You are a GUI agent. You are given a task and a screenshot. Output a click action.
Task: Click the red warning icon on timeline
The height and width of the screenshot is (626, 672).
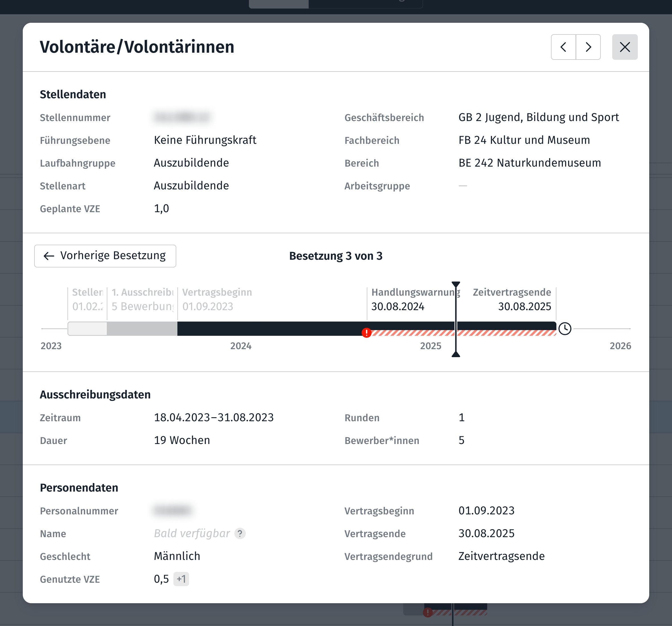(x=366, y=333)
